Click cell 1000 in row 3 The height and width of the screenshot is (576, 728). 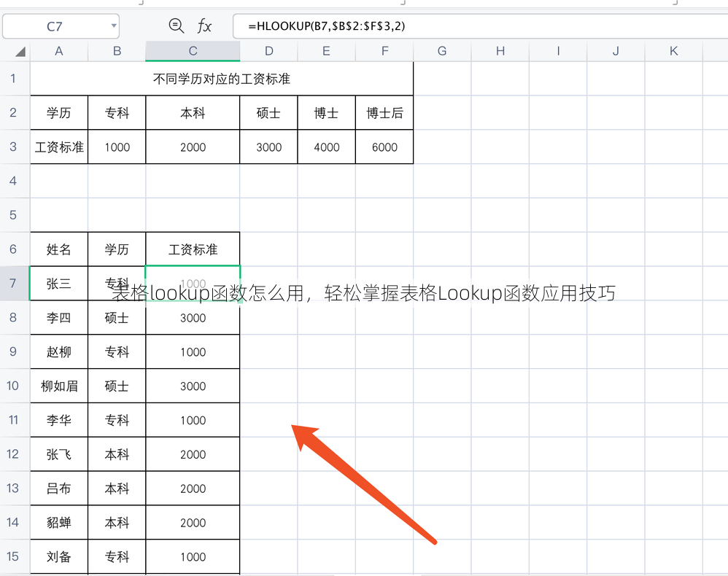(x=117, y=147)
